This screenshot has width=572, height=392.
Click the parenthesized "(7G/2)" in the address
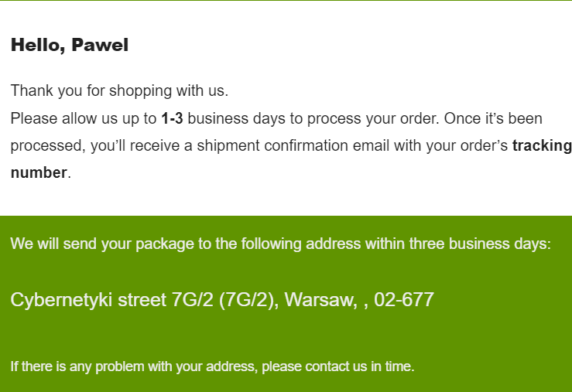click(247, 300)
